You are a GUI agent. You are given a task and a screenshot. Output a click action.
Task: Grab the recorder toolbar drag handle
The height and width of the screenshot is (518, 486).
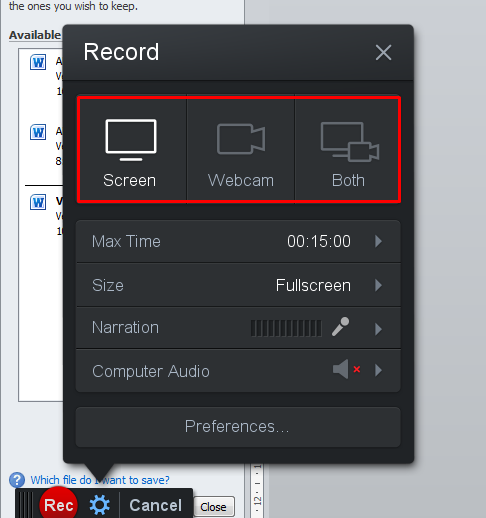coord(25,504)
